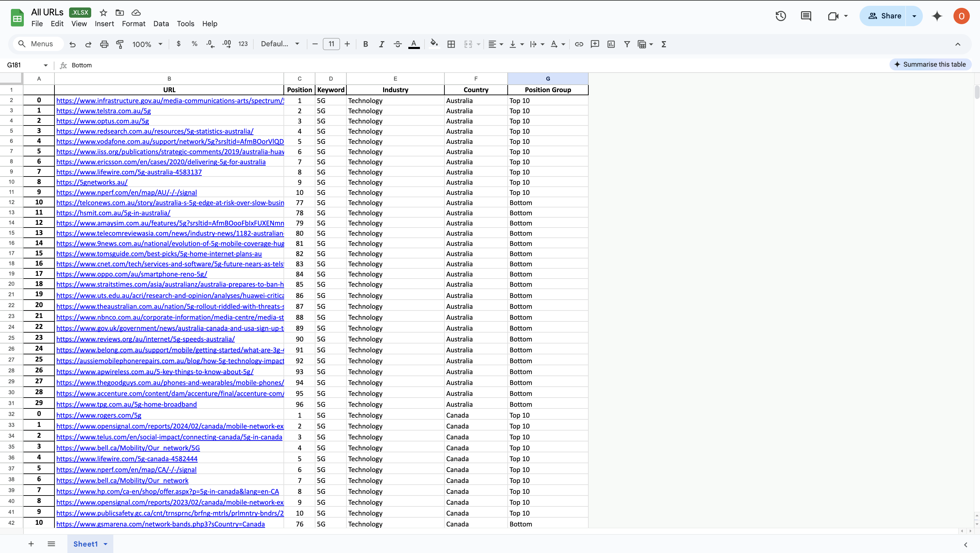
Task: Star the All URLs document
Action: point(103,13)
